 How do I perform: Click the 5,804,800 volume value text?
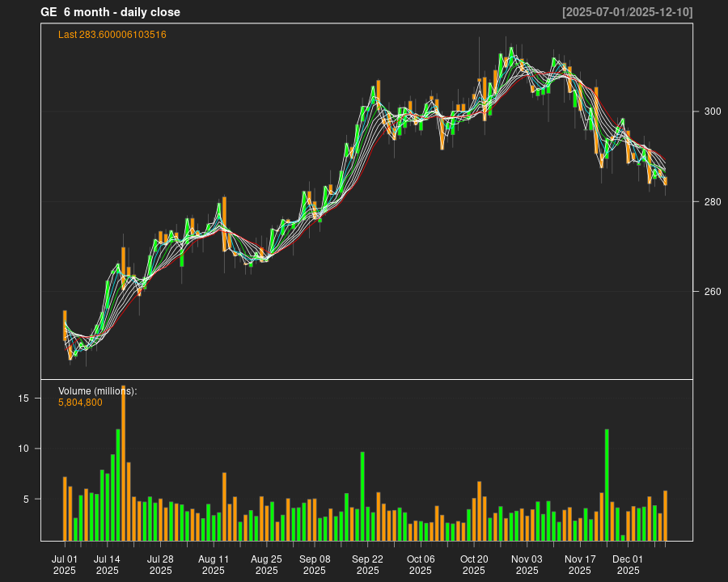point(81,403)
